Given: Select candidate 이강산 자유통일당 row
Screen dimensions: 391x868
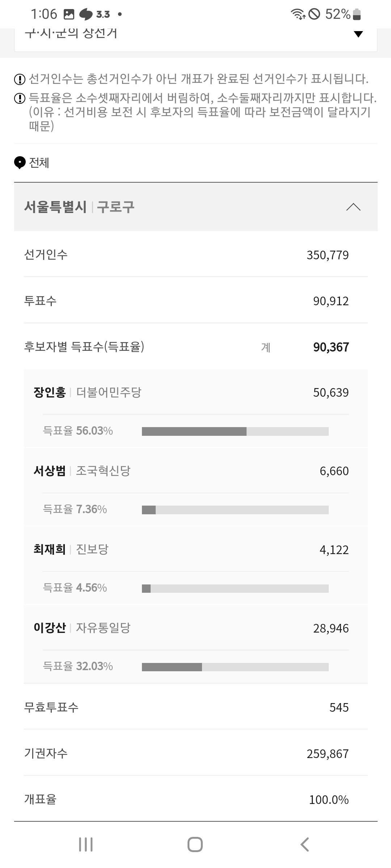Looking at the screenshot, I should [195, 628].
